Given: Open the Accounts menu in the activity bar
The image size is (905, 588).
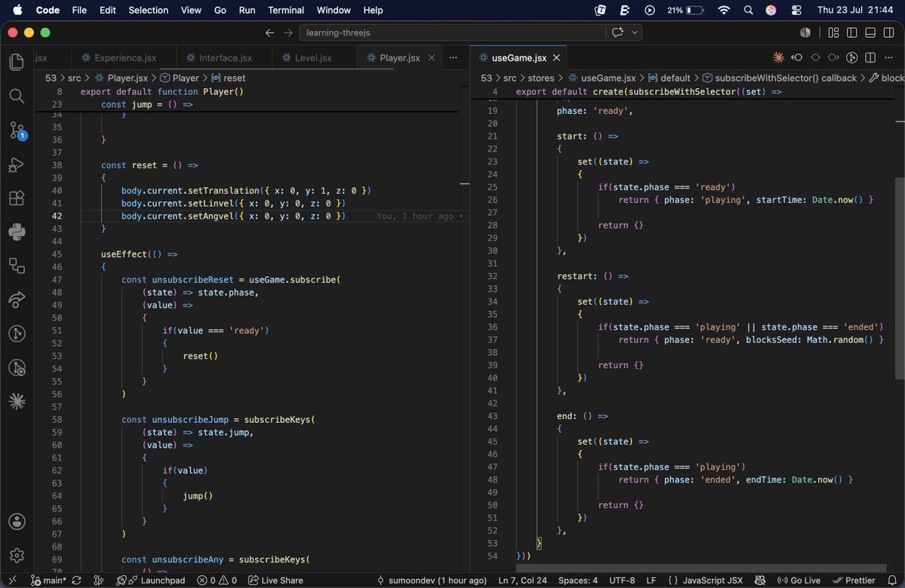Looking at the screenshot, I should [17, 522].
